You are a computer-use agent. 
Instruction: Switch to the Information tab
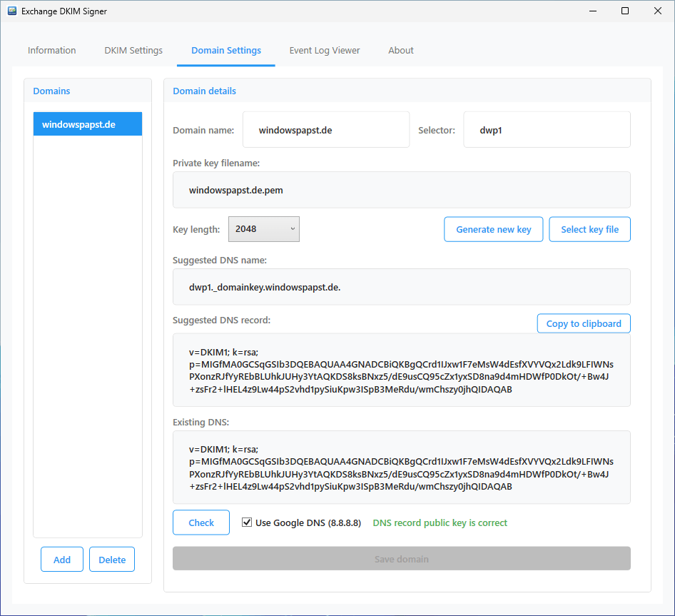coord(51,50)
